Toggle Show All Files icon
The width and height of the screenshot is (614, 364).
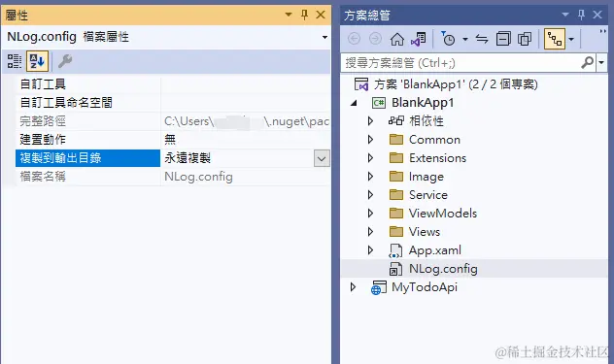click(x=525, y=39)
